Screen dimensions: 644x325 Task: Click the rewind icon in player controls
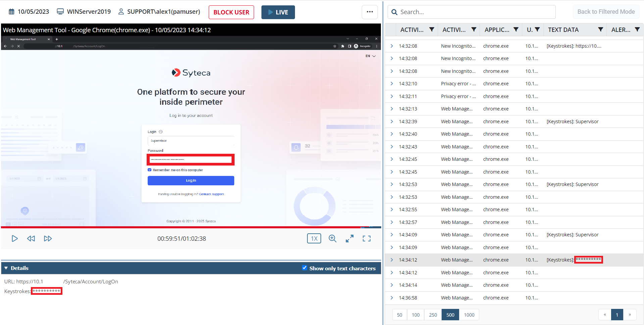pos(31,238)
